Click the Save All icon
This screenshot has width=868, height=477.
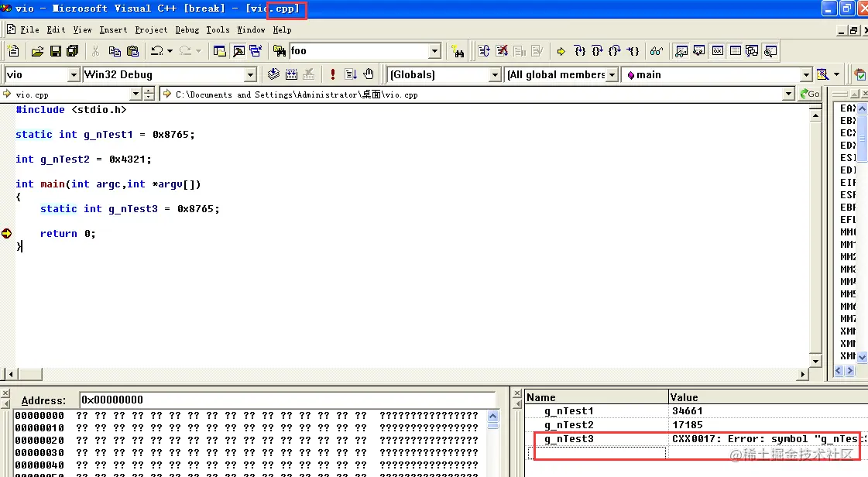tap(73, 51)
